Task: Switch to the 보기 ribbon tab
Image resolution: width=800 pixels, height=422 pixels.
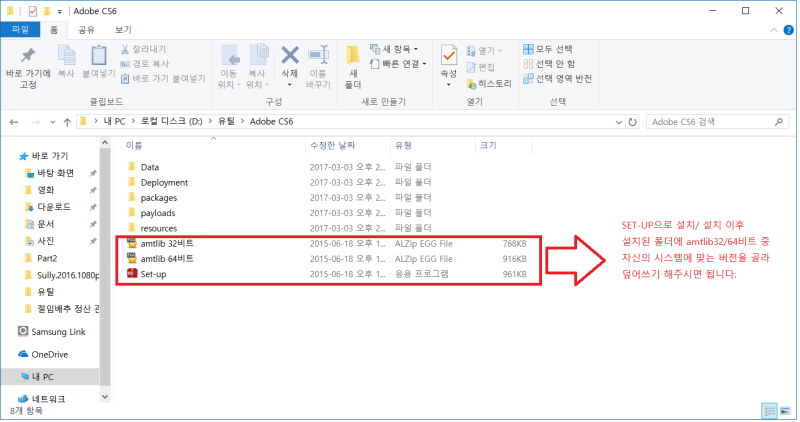Action: 123,30
